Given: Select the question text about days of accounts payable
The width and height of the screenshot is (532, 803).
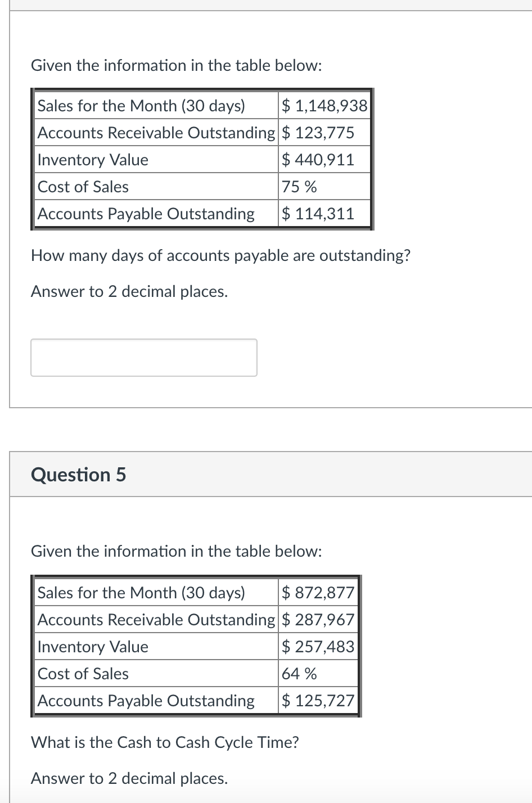Looking at the screenshot, I should [x=220, y=255].
